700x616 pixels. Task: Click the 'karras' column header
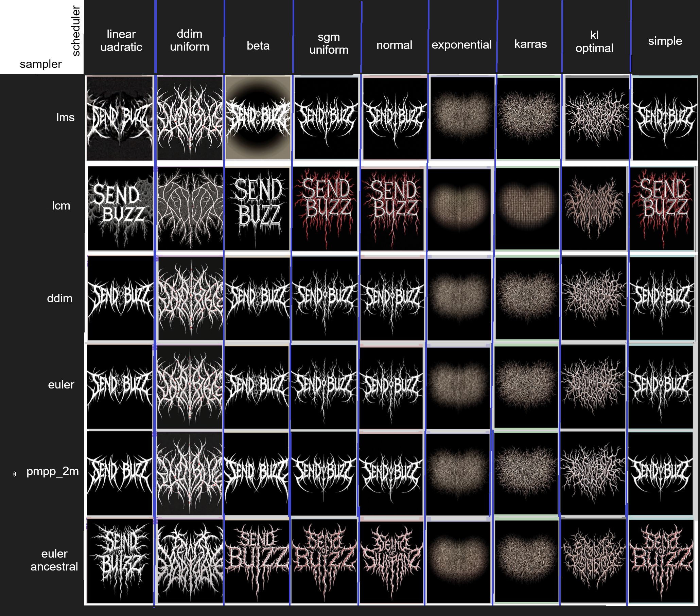(530, 44)
